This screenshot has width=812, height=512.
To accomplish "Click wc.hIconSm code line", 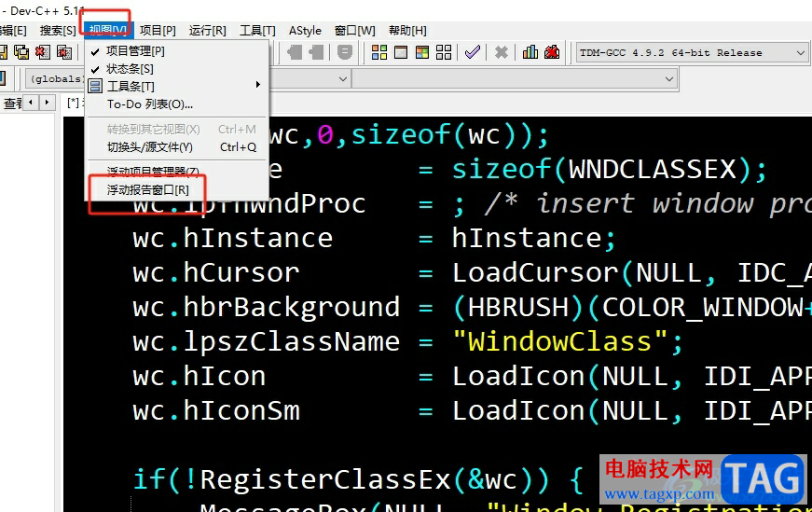I will point(216,411).
